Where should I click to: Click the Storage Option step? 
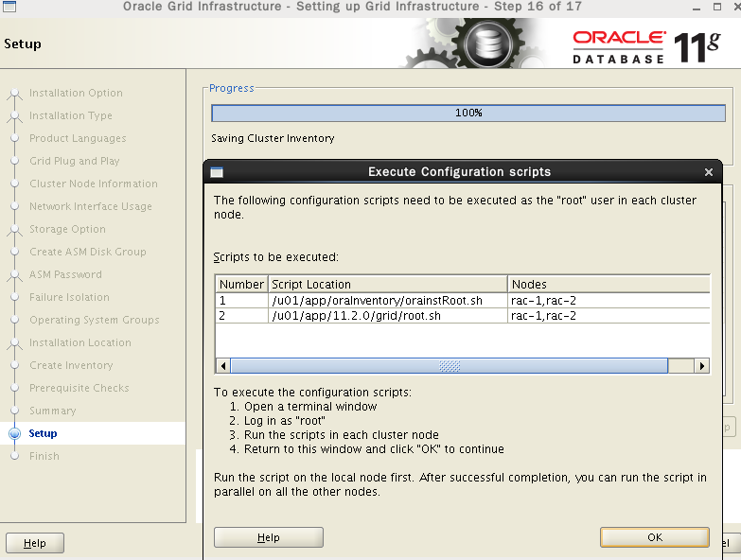pos(67,229)
